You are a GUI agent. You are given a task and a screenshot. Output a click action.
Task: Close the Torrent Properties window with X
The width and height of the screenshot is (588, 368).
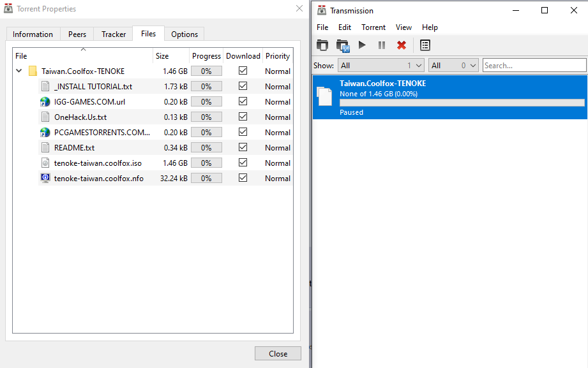(x=299, y=9)
